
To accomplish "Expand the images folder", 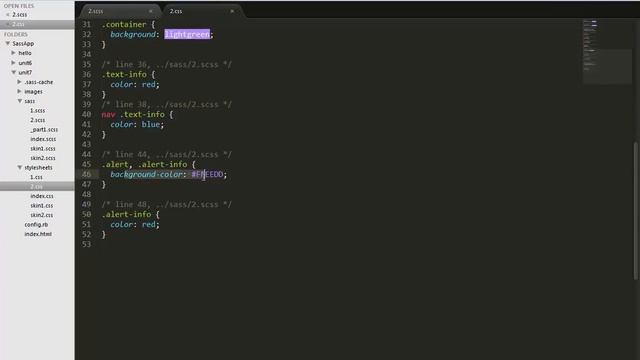I will (x=19, y=91).
